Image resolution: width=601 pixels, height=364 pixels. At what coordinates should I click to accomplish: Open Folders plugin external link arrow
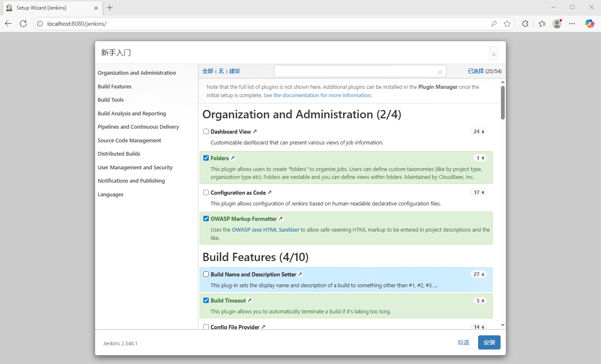(x=233, y=158)
